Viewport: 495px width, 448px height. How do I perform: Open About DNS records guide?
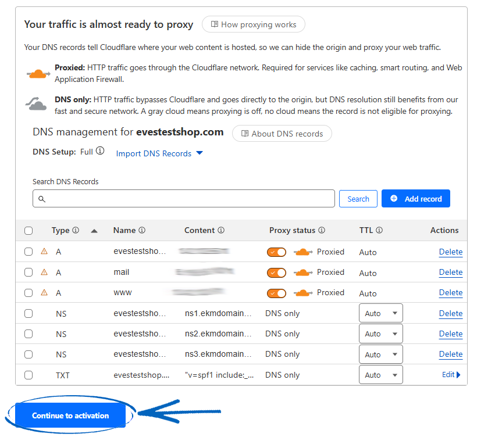[x=282, y=134]
